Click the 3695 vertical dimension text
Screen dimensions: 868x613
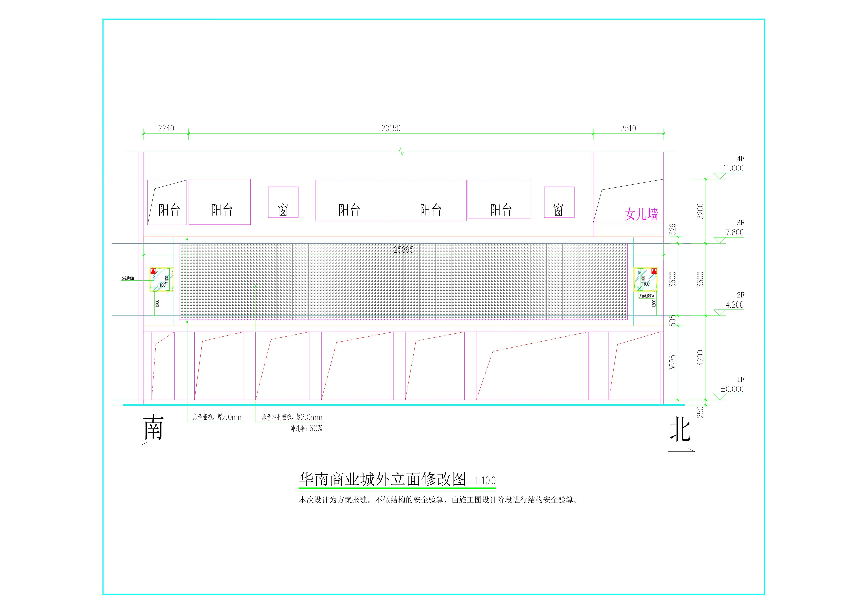pyautogui.click(x=673, y=362)
